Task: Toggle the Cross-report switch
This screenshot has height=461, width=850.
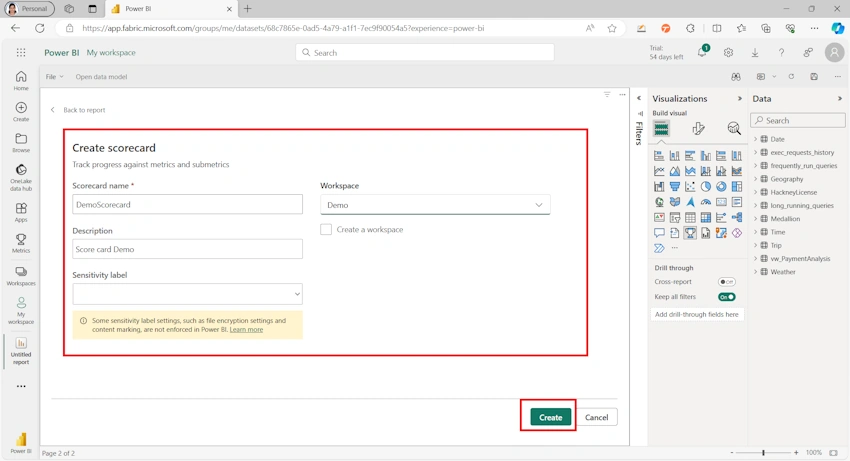Action: pos(726,282)
